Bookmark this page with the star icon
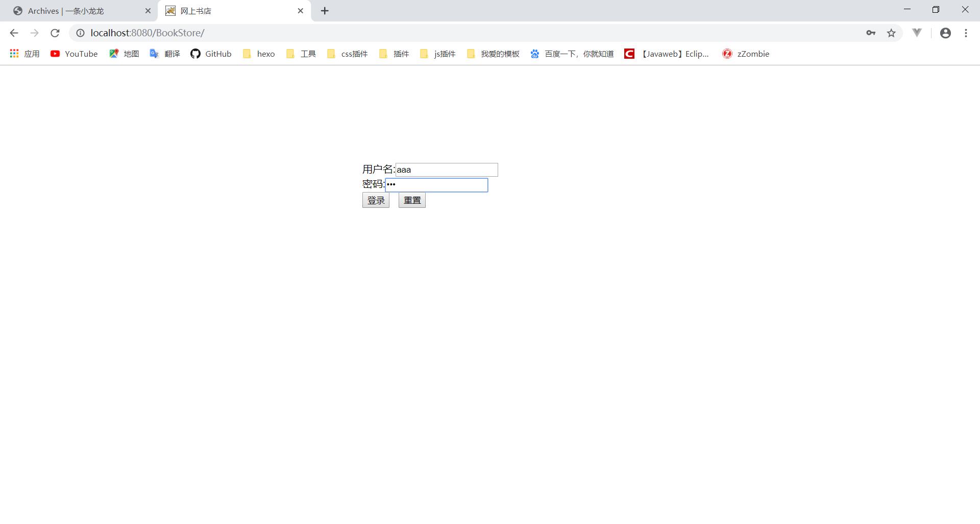The image size is (980, 524). point(891,33)
